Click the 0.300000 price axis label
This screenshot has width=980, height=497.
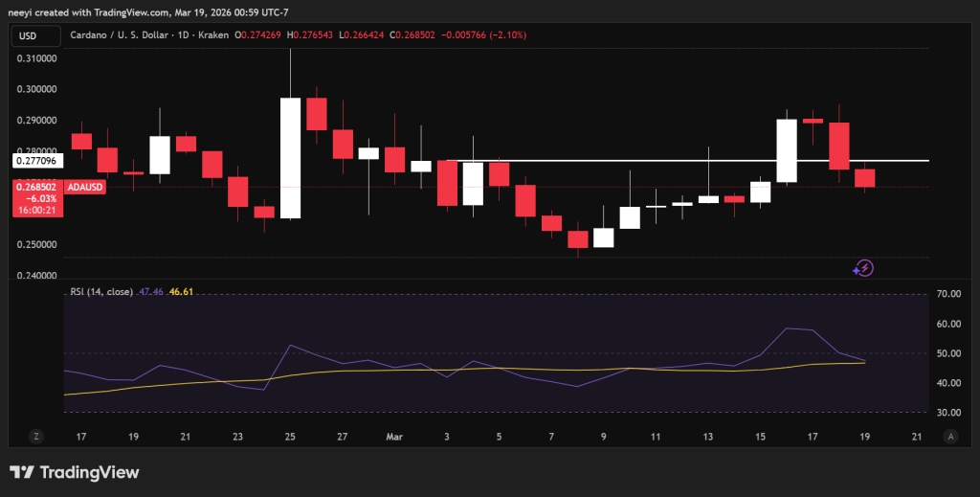click(x=36, y=89)
